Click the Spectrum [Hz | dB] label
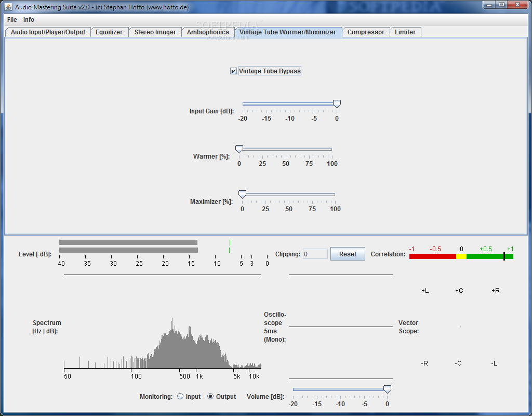This screenshot has width=532, height=416. (x=46, y=327)
